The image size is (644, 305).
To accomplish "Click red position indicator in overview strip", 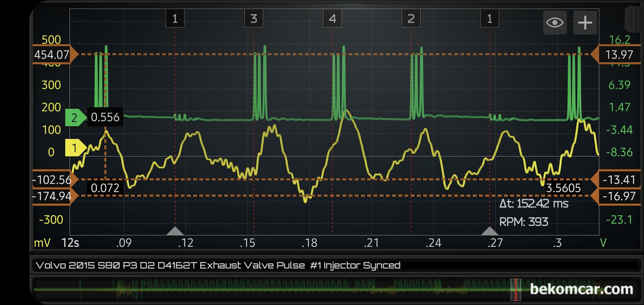I will click(516, 289).
